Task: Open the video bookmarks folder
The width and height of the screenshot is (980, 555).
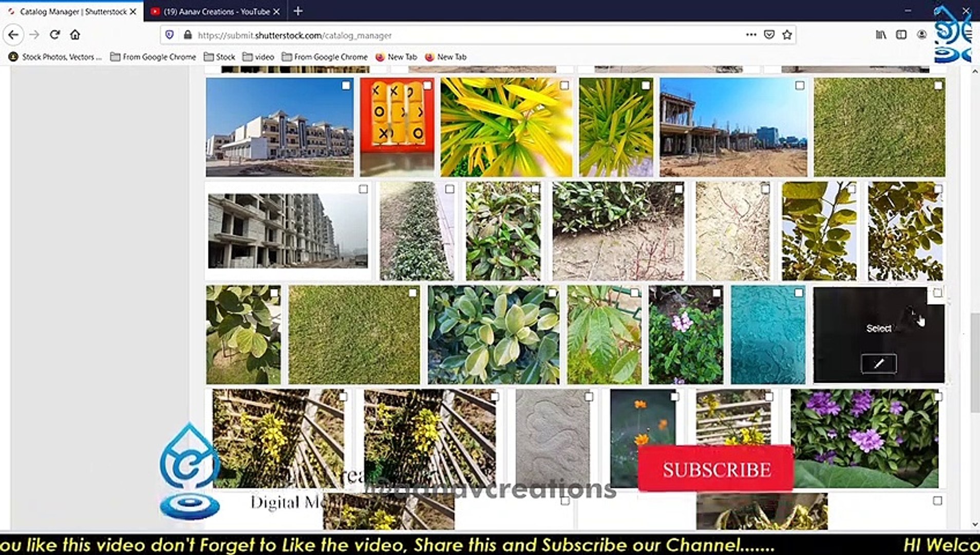Action: click(x=258, y=57)
